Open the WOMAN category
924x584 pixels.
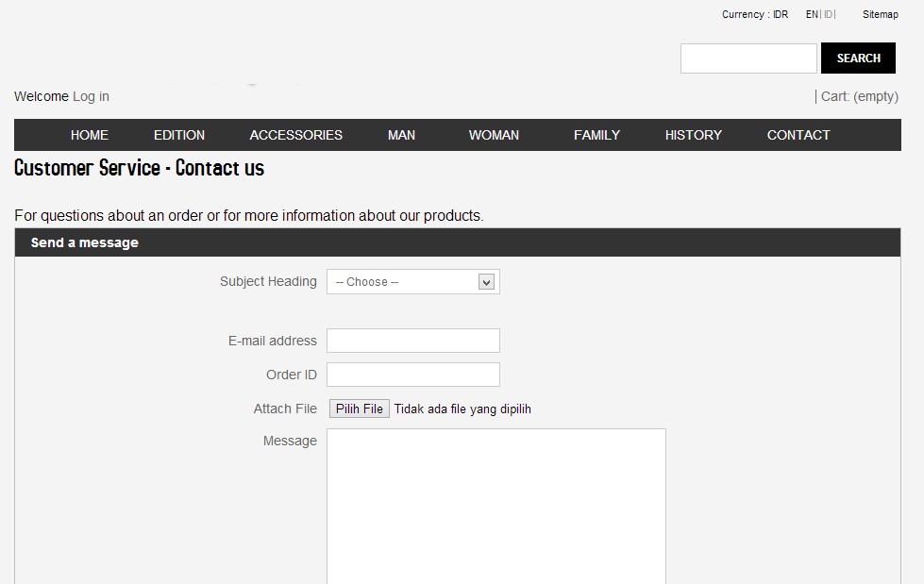494,135
